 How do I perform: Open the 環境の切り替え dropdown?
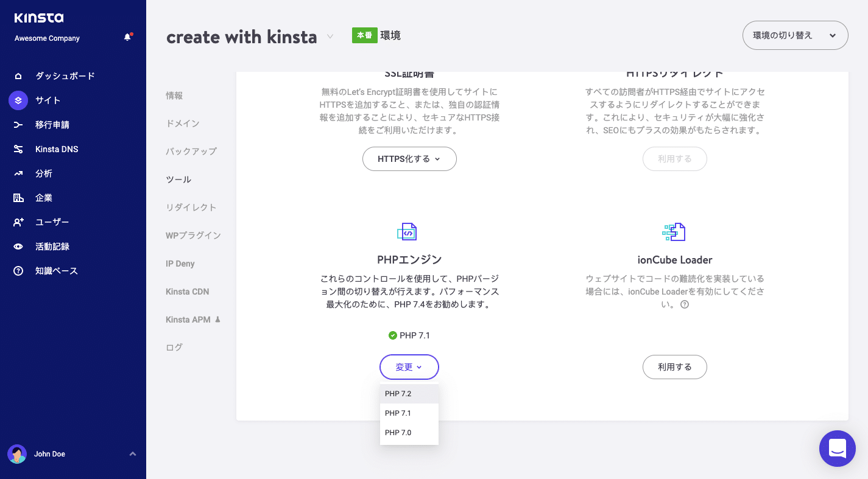pos(794,35)
